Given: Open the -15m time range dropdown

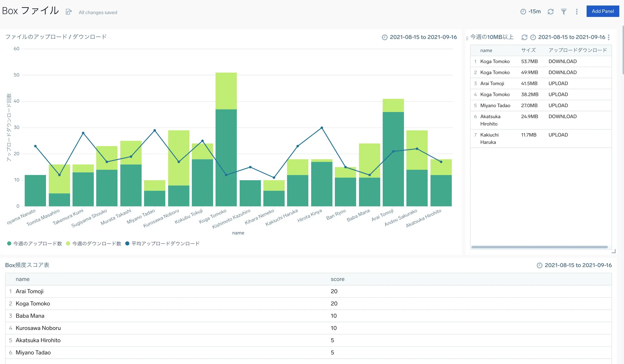Looking at the screenshot, I should pyautogui.click(x=534, y=12).
